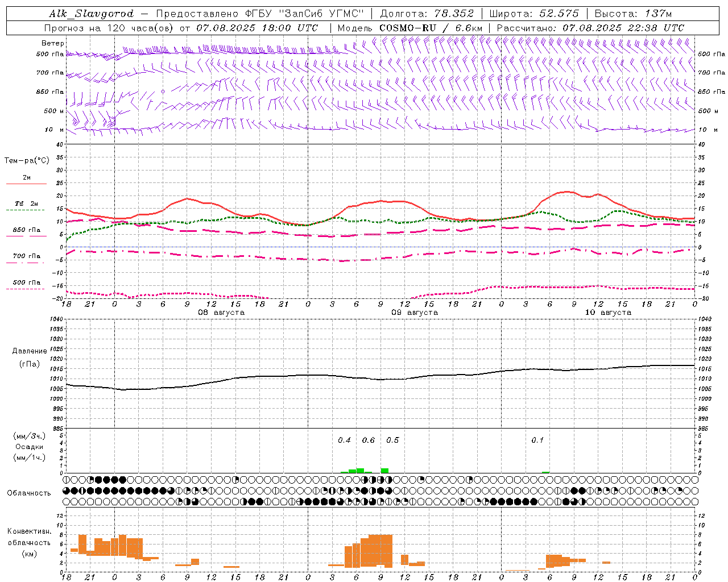Click the 'Тем-ра(°C)' temperature label
Screen dimensions: 728x582
27,160
